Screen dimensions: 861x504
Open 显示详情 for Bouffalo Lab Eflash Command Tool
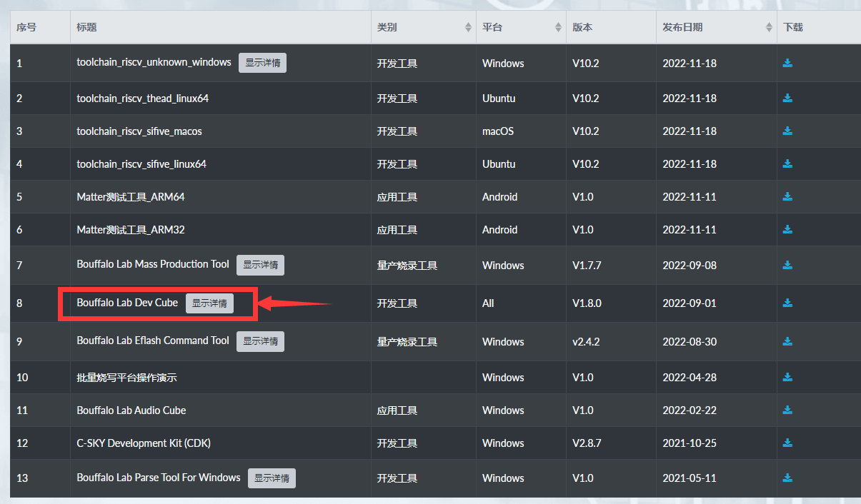tap(260, 341)
